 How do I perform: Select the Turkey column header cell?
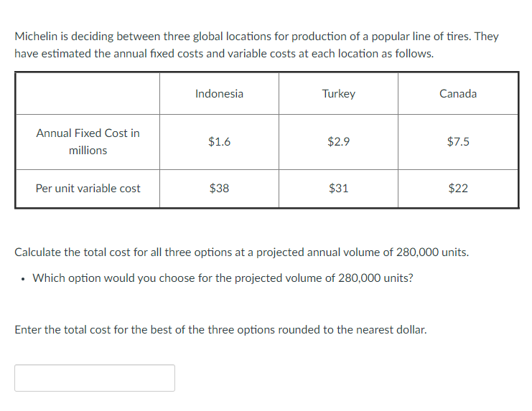tap(338, 93)
